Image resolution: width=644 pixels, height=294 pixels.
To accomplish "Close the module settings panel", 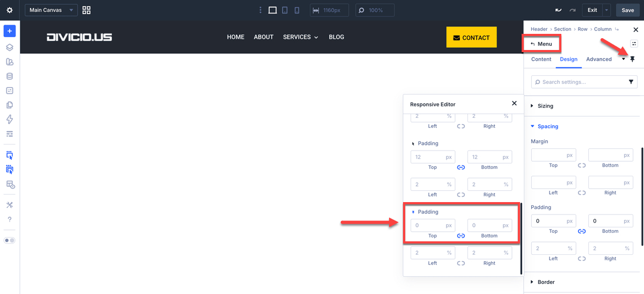I will coord(636,30).
